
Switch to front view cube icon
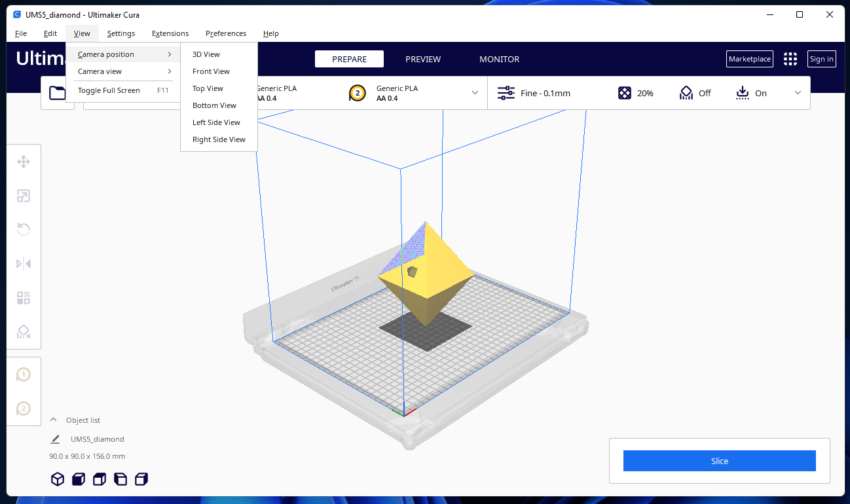tap(78, 479)
